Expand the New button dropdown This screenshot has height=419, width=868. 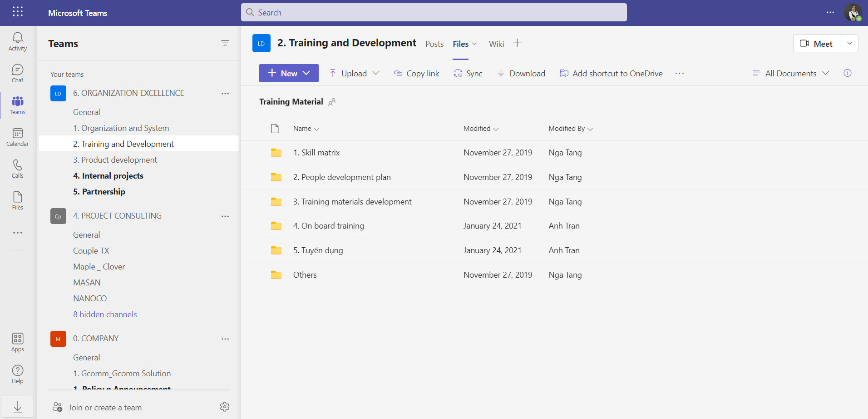coord(306,73)
